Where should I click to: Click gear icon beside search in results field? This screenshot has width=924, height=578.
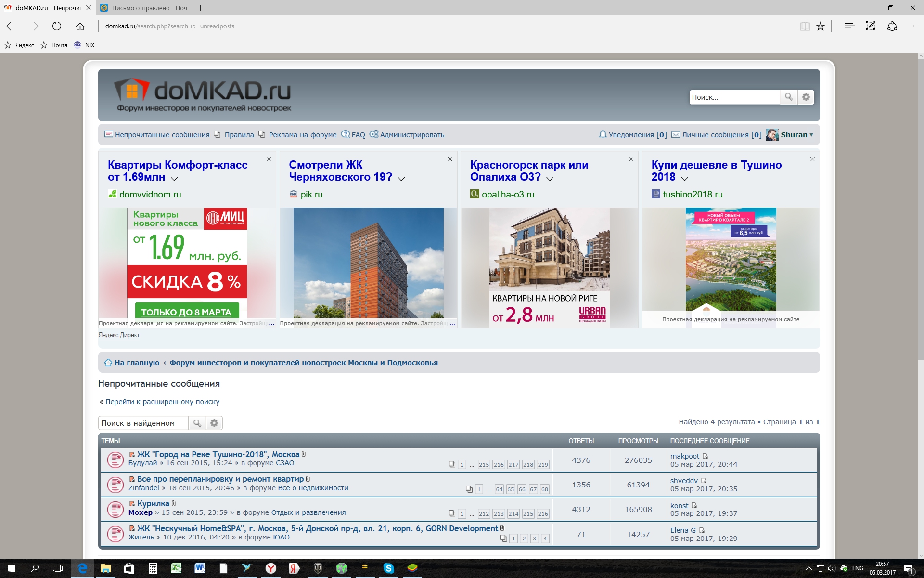214,423
